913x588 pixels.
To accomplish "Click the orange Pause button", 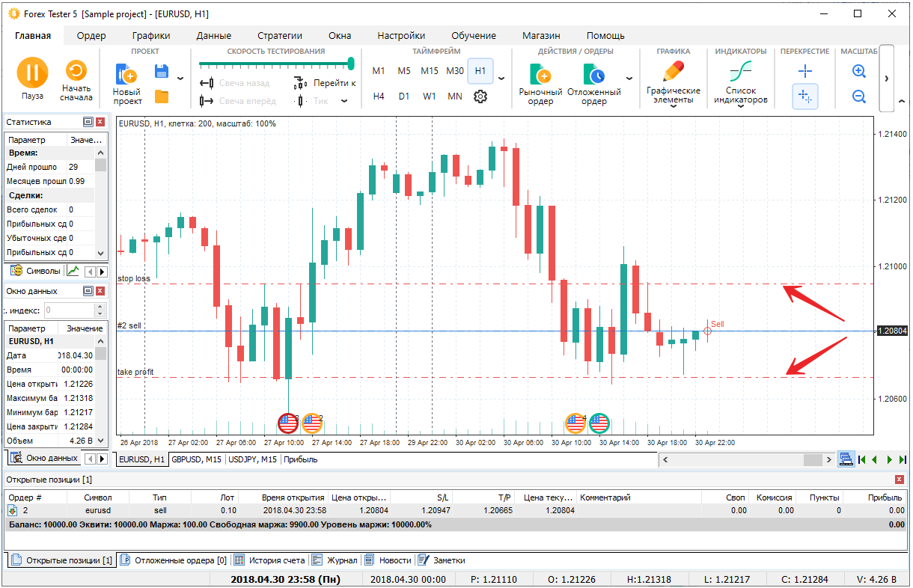I will pyautogui.click(x=32, y=73).
